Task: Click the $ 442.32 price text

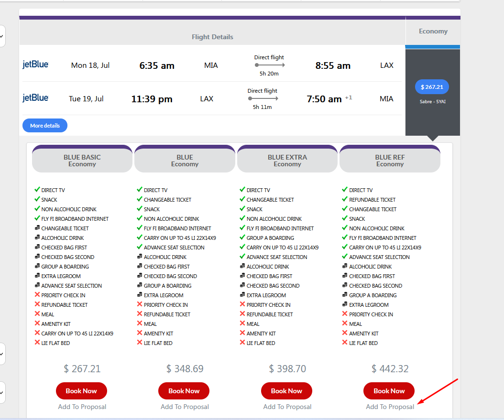Action: tap(390, 368)
